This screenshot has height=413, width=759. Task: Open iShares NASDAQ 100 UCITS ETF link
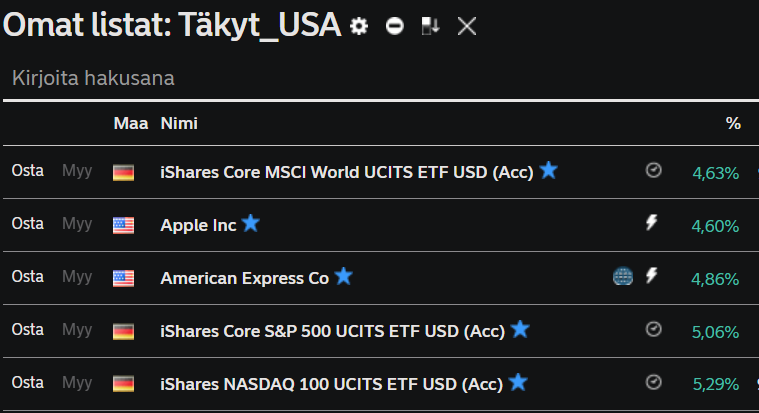[332, 384]
